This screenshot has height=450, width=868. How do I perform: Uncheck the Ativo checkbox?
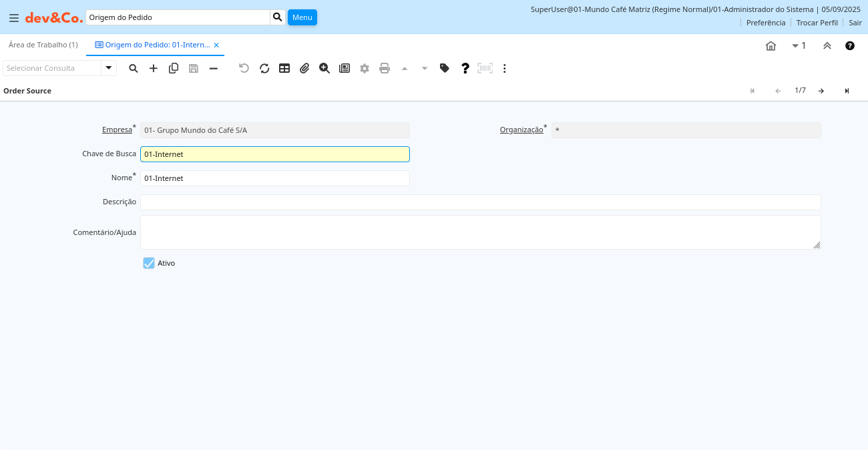(149, 263)
